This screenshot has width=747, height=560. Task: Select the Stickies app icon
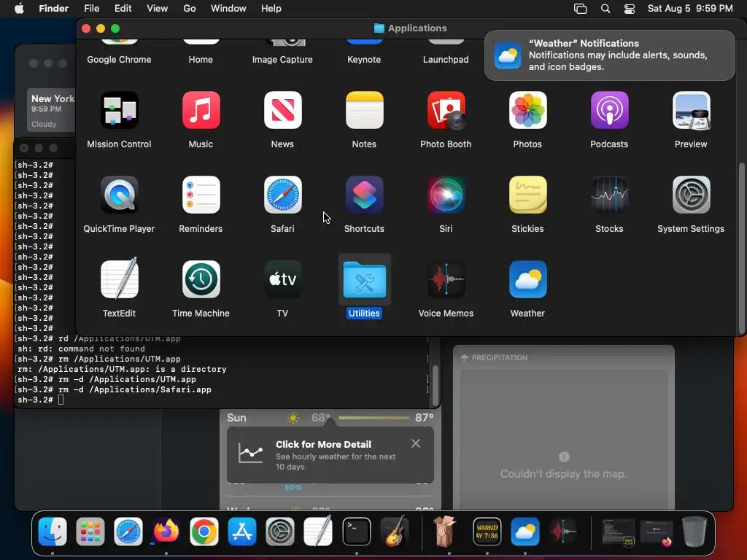528,195
